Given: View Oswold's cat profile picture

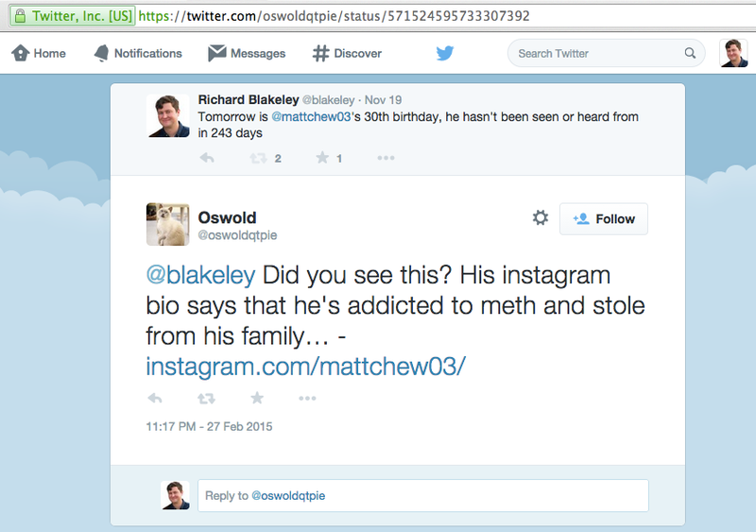Looking at the screenshot, I should (x=168, y=224).
